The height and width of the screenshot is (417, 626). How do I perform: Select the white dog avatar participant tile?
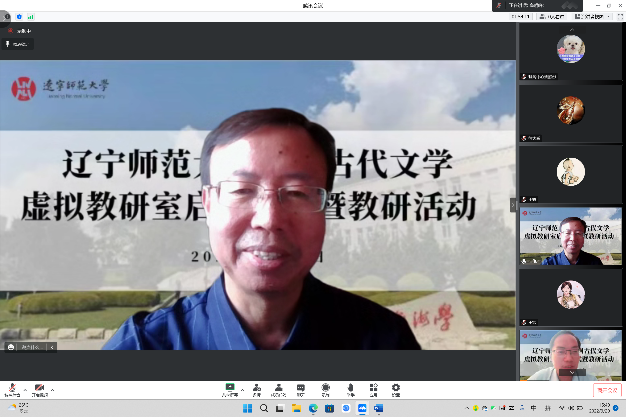(570, 49)
